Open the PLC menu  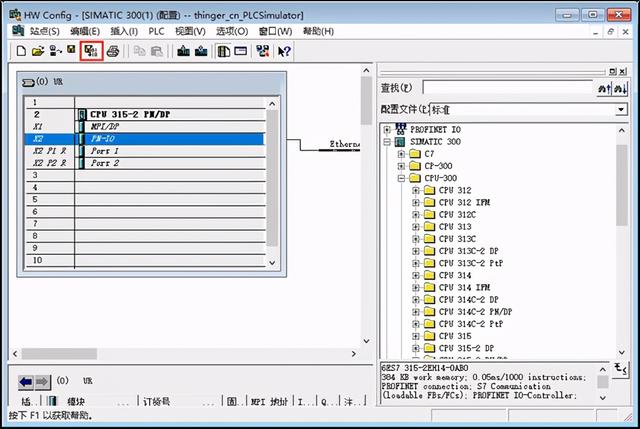(156, 31)
